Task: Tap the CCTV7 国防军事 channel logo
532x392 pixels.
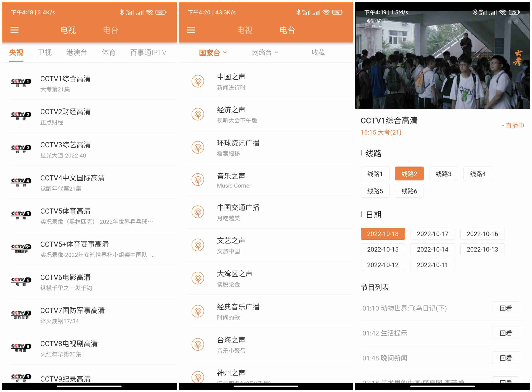Action: pyautogui.click(x=21, y=315)
